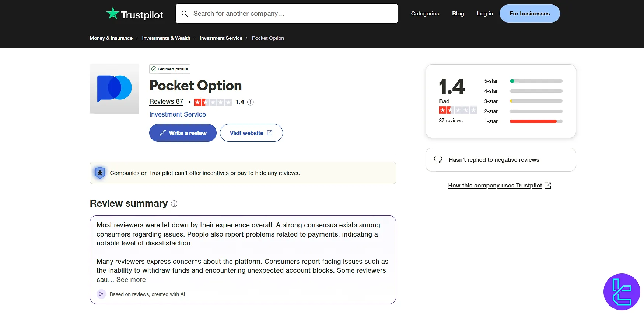Click the stars under Bad rating
This screenshot has width=644, height=314.
click(x=458, y=110)
